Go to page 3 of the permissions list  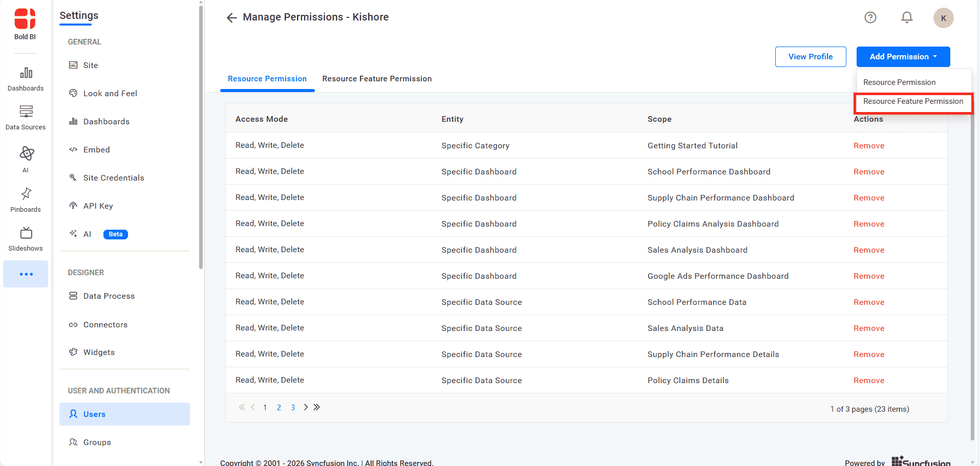click(x=293, y=407)
